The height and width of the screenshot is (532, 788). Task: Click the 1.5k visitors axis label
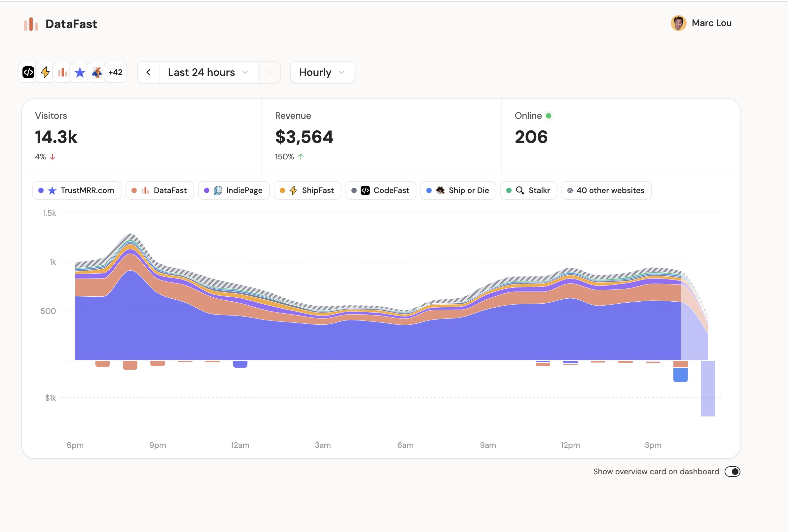(x=50, y=213)
